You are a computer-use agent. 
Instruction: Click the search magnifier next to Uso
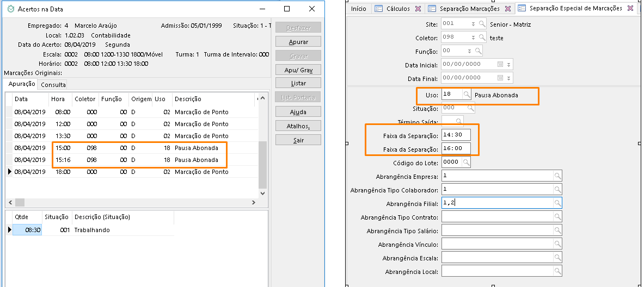[x=467, y=95]
